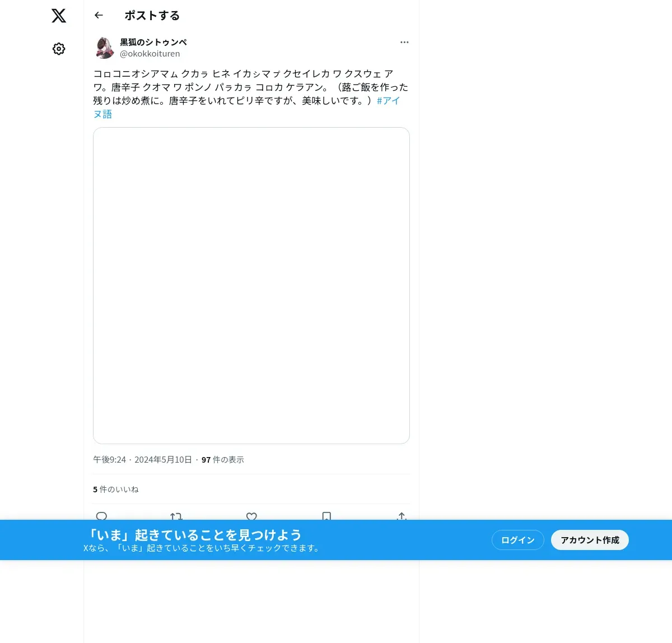Screen dimensions: 672x643
Task: Open the timestamp 午後9:24 · 2024年5月10日
Action: 142,460
